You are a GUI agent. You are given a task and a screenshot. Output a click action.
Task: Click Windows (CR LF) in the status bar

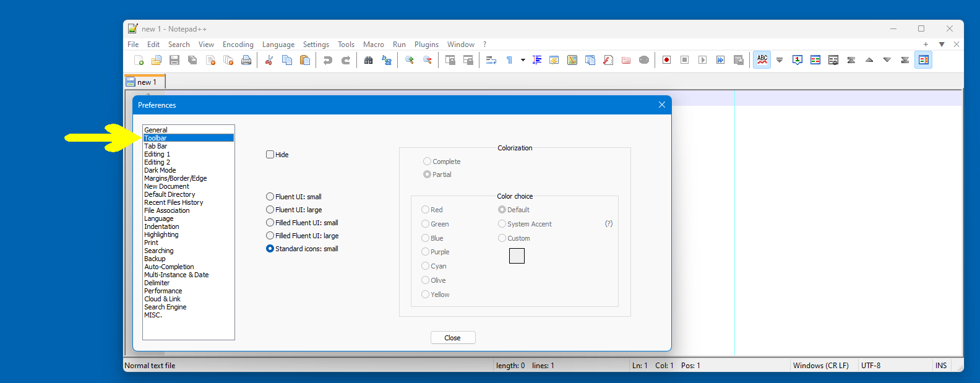click(821, 366)
